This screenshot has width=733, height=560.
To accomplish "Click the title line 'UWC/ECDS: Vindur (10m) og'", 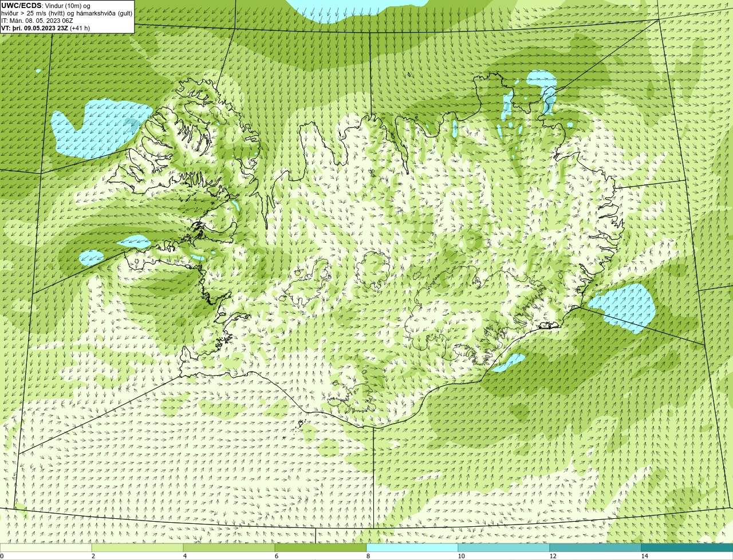I will [x=45, y=6].
